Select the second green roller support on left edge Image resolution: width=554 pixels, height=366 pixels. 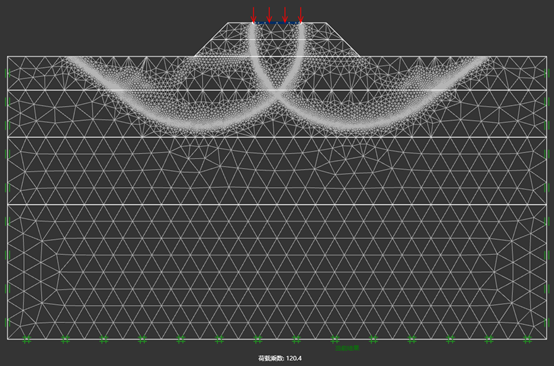pos(7,102)
